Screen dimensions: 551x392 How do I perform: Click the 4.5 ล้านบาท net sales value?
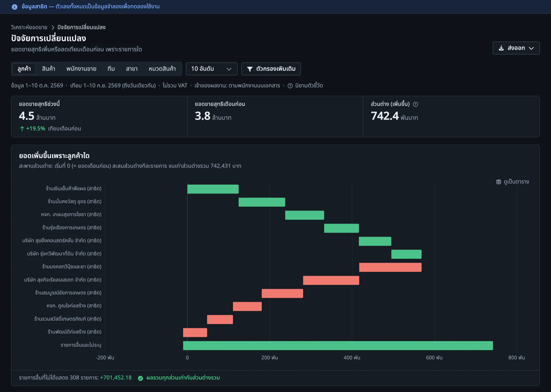pos(37,116)
